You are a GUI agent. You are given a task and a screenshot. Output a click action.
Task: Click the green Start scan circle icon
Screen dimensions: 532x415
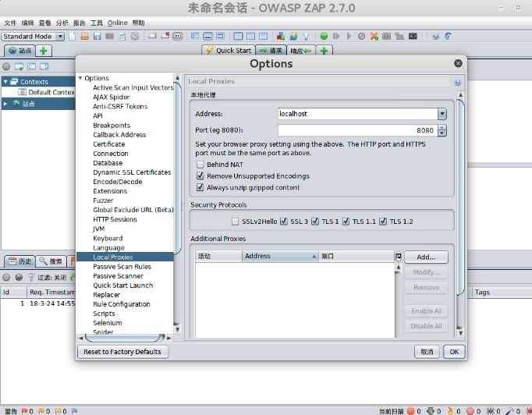tap(324, 36)
